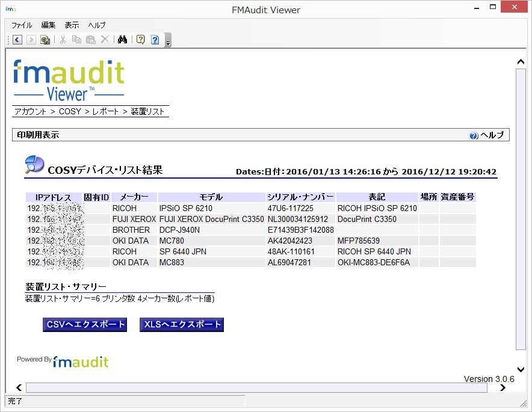Image resolution: width=532 pixels, height=412 pixels.
Task: Click the Cut scissors icon
Action: click(63, 40)
